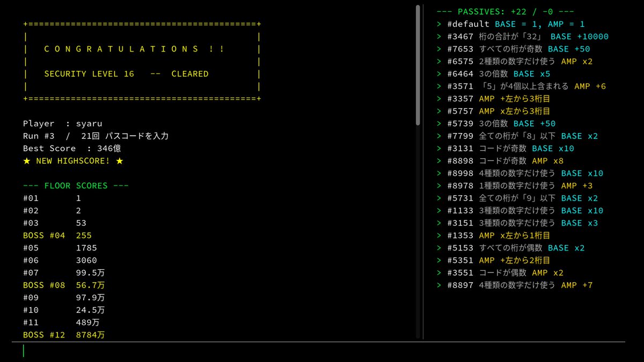Click passive #8978 AMP +3
Viewport: 644px width, 362px height.
(515, 186)
